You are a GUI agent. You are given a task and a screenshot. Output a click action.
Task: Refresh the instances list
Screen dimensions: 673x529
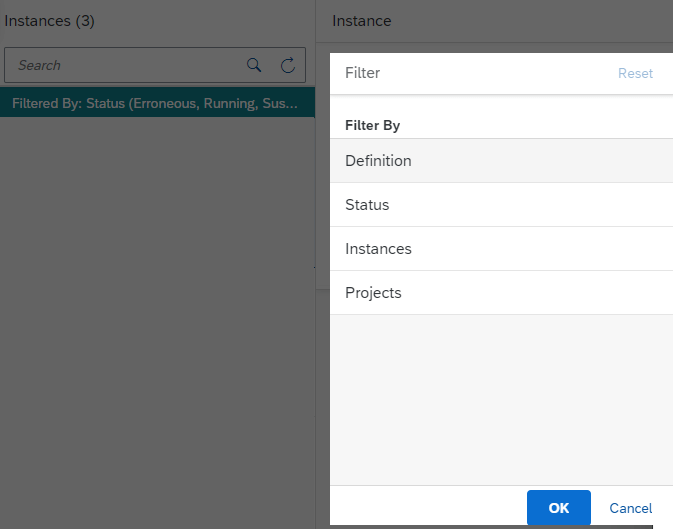click(x=288, y=65)
